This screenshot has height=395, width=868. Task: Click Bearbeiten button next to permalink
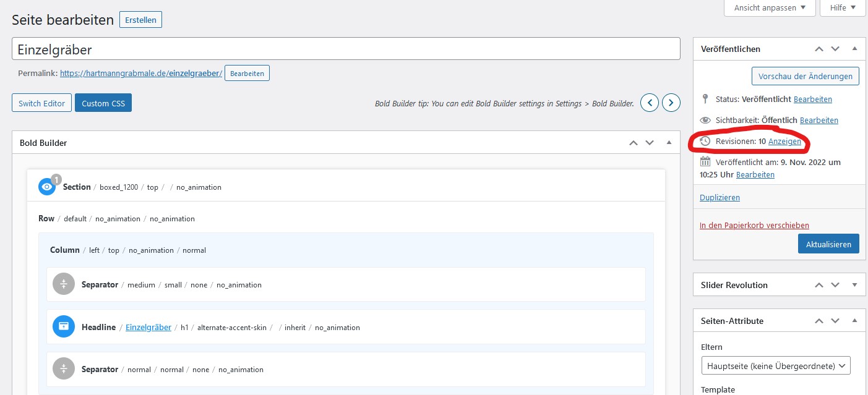pos(247,73)
